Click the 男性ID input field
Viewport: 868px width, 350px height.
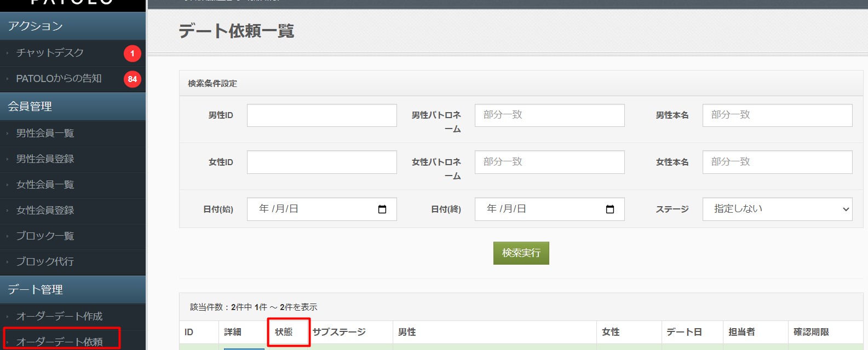point(322,115)
